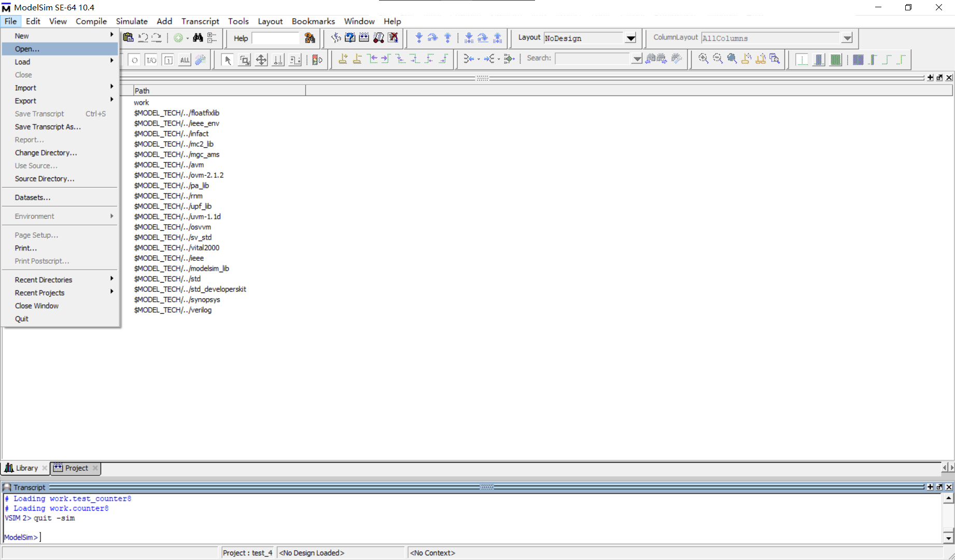This screenshot has width=955, height=560.
Task: Select Change Directory... in File menu
Action: 60,152
